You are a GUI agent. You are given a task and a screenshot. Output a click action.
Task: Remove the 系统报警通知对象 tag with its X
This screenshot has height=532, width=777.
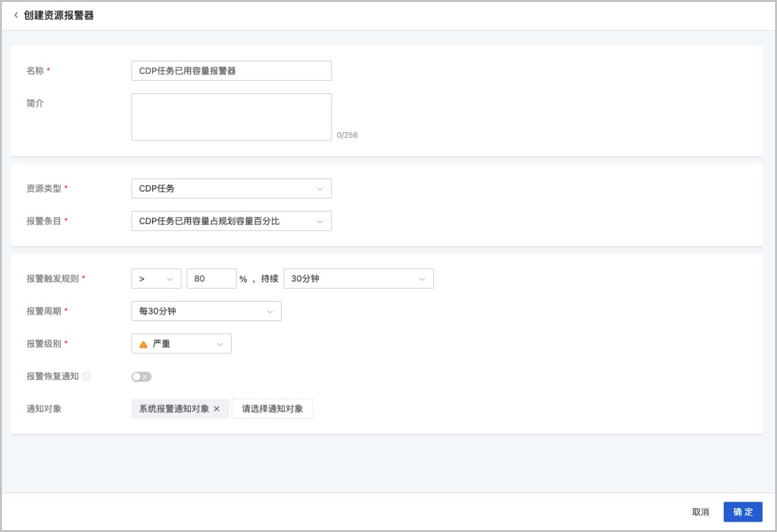[x=217, y=409]
